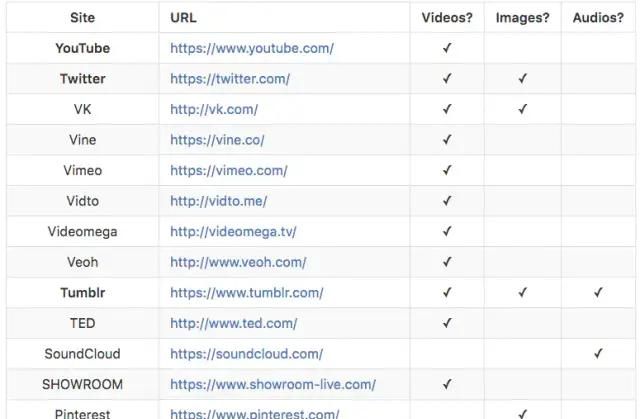This screenshot has height=419, width=640.
Task: Open the Tumblr URL link
Action: [246, 293]
